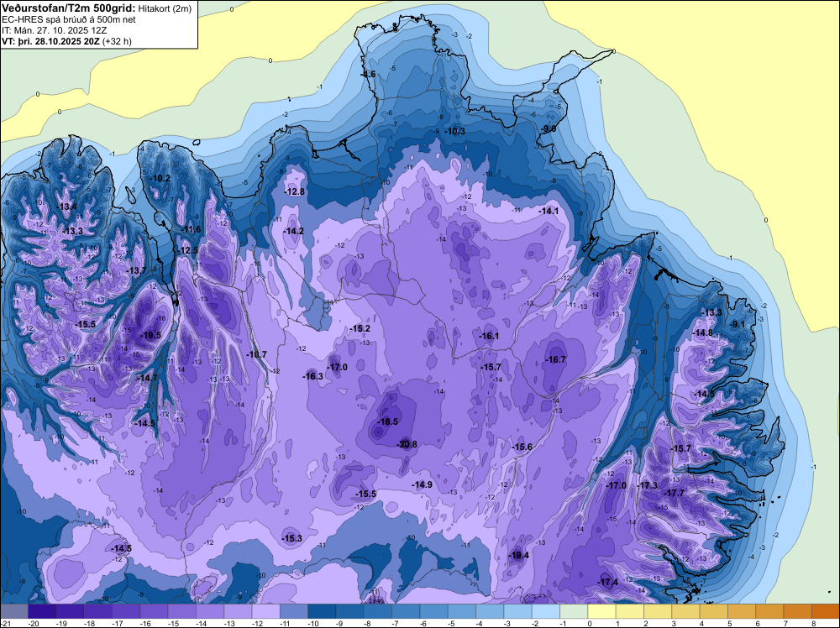Click the '-14.1' temperature value
This screenshot has width=840, height=628.
549,211
